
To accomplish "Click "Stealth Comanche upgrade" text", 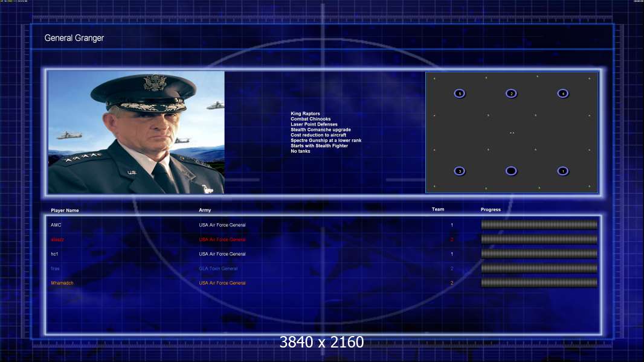I will [x=321, y=130].
